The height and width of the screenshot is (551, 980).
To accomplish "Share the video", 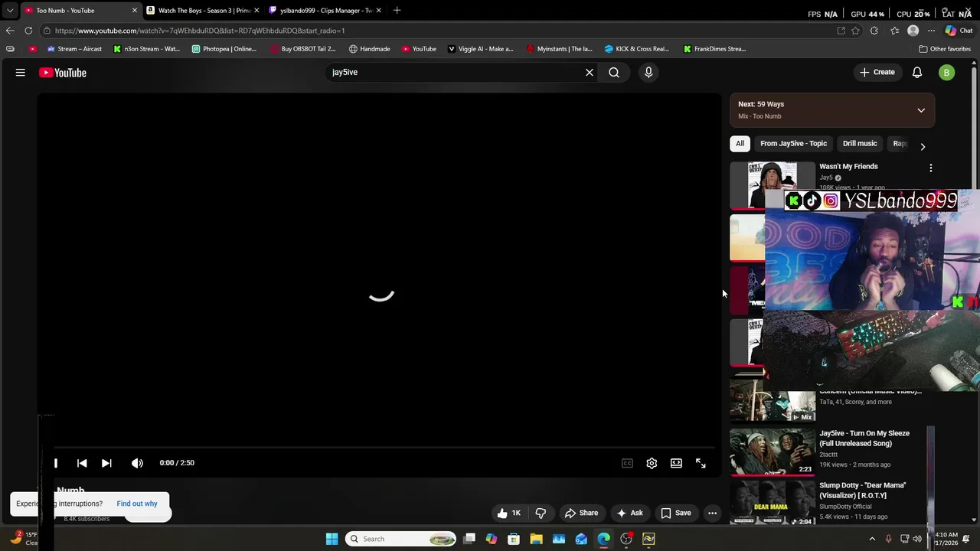I will pos(581,513).
